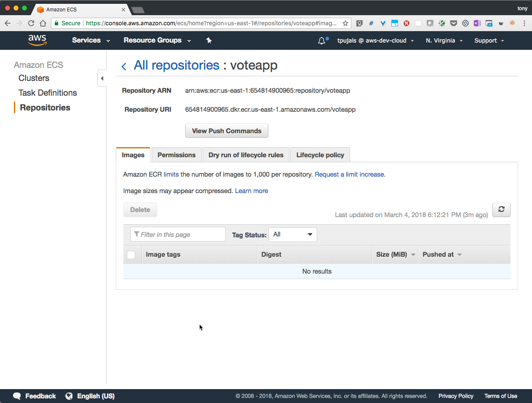Click the W extension icon
This screenshot has width=532, height=403.
(501, 23)
